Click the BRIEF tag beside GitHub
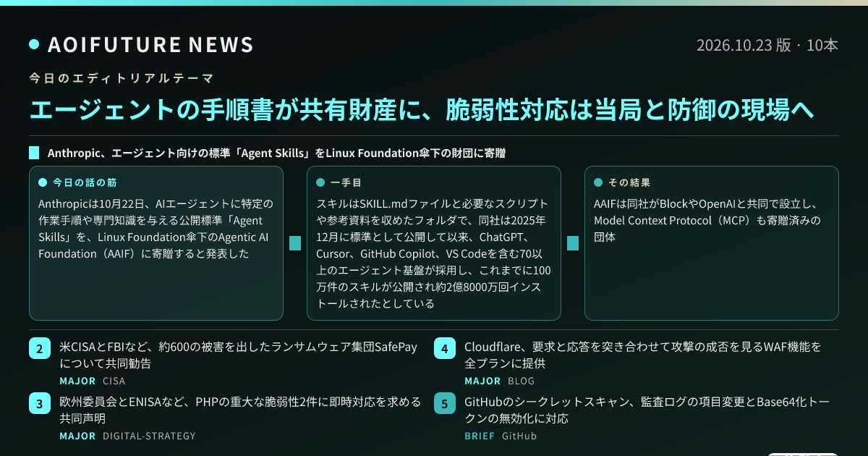This screenshot has width=868, height=456. coord(480,436)
